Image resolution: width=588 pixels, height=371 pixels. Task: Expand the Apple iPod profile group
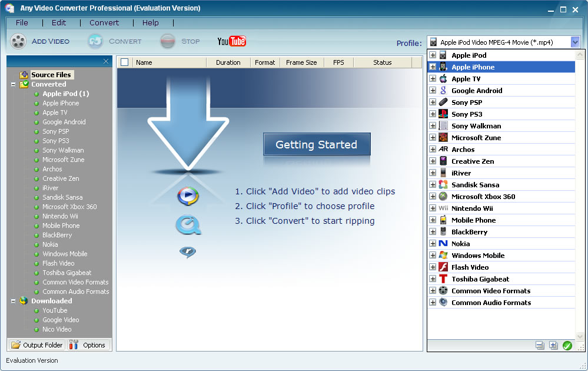coord(433,55)
